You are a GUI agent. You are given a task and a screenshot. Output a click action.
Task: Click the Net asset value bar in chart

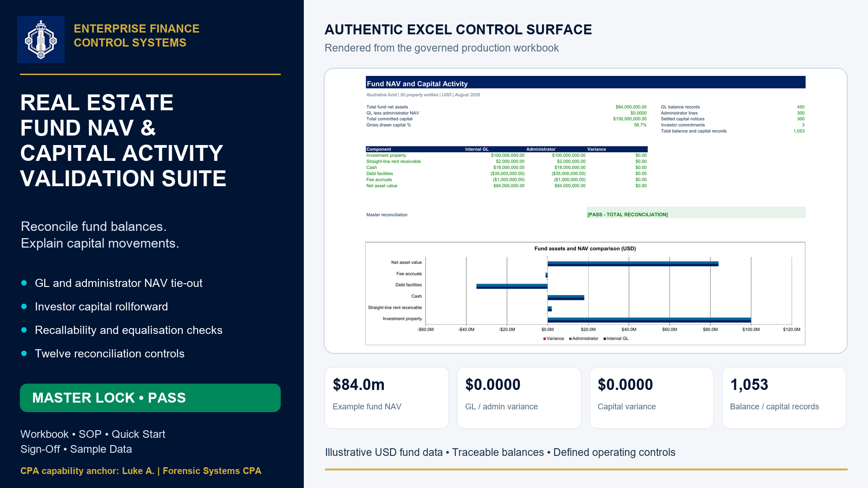point(633,263)
